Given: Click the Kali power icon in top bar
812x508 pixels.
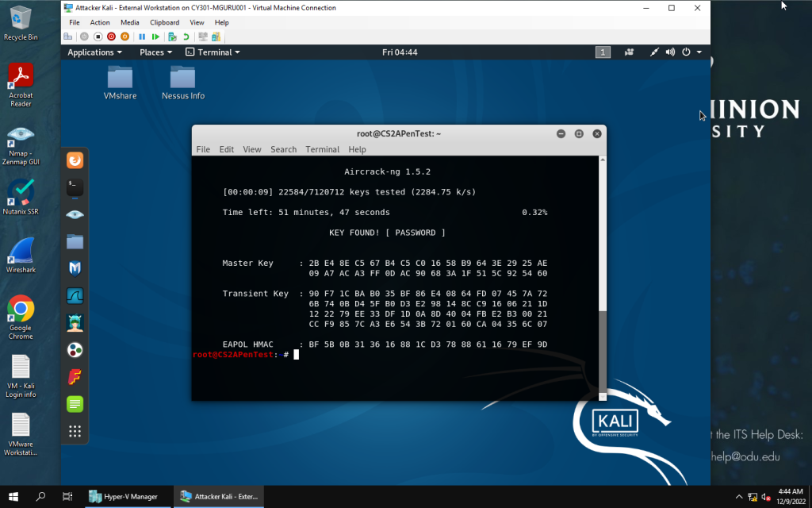Looking at the screenshot, I should [x=686, y=52].
